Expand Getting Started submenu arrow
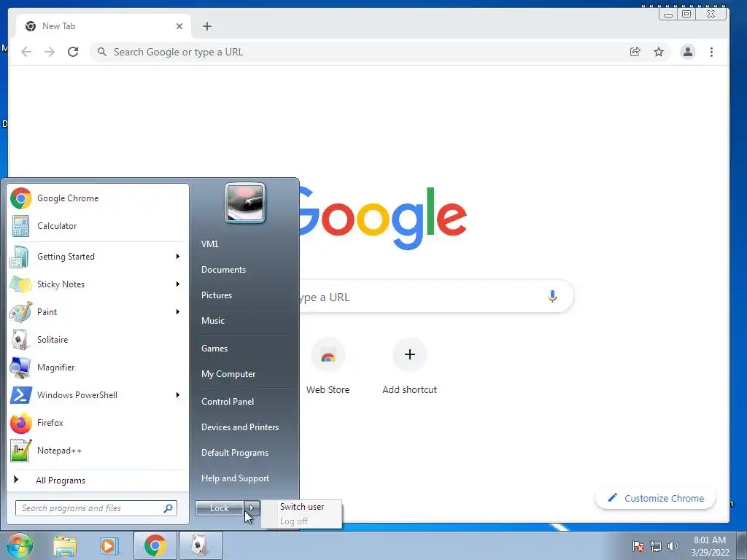Viewport: 747px width, 560px height. point(178,257)
